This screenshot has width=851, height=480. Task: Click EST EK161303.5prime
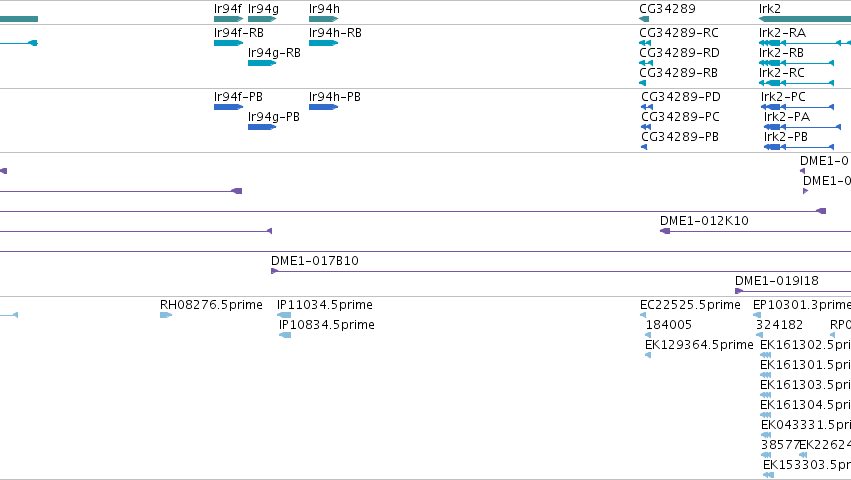point(766,395)
